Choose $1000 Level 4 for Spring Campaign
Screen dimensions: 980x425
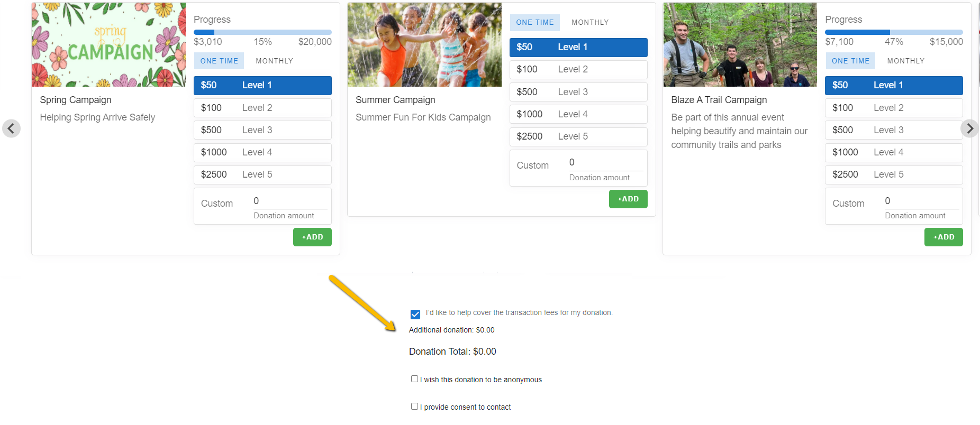click(x=262, y=152)
